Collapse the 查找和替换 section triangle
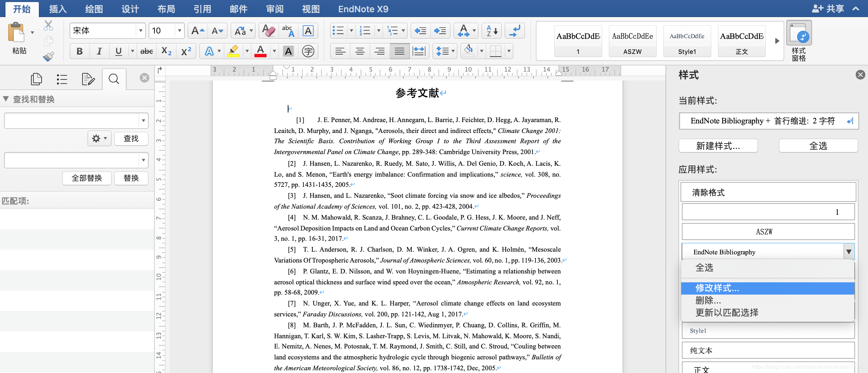Viewport: 868px width, 373px height. point(6,99)
